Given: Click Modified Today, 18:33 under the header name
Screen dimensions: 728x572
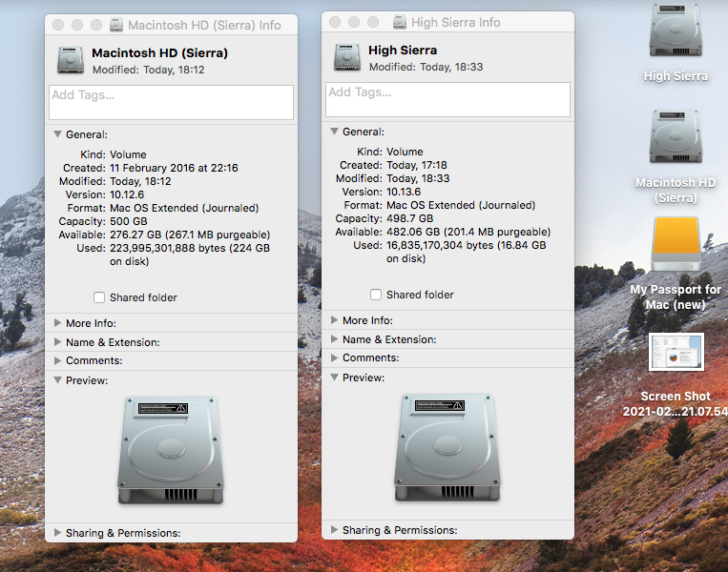Looking at the screenshot, I should tap(426, 67).
